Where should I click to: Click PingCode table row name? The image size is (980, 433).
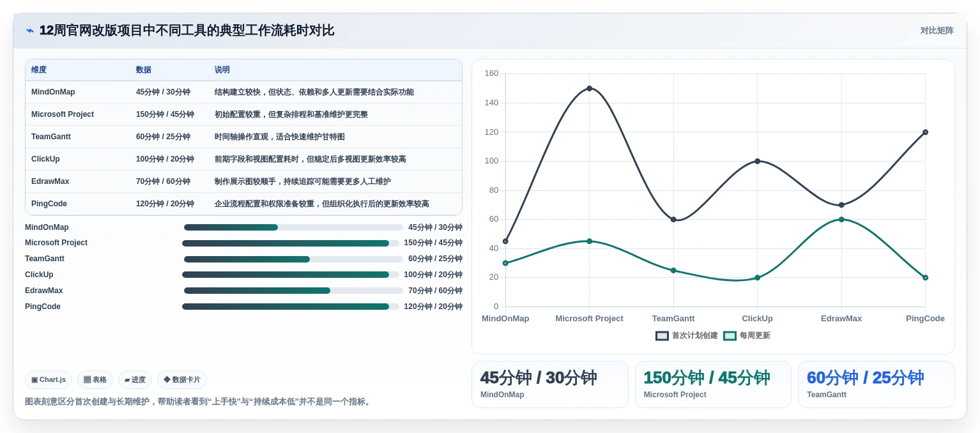[x=49, y=204]
